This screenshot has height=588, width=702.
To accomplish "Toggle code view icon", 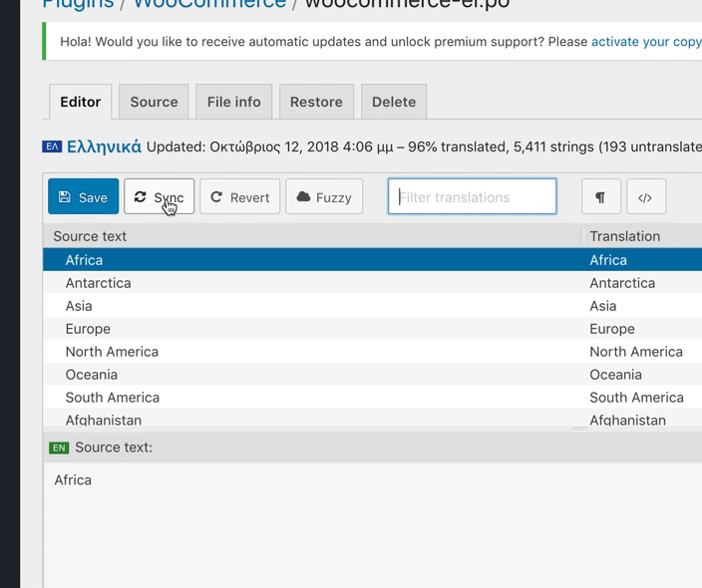I will [x=646, y=196].
